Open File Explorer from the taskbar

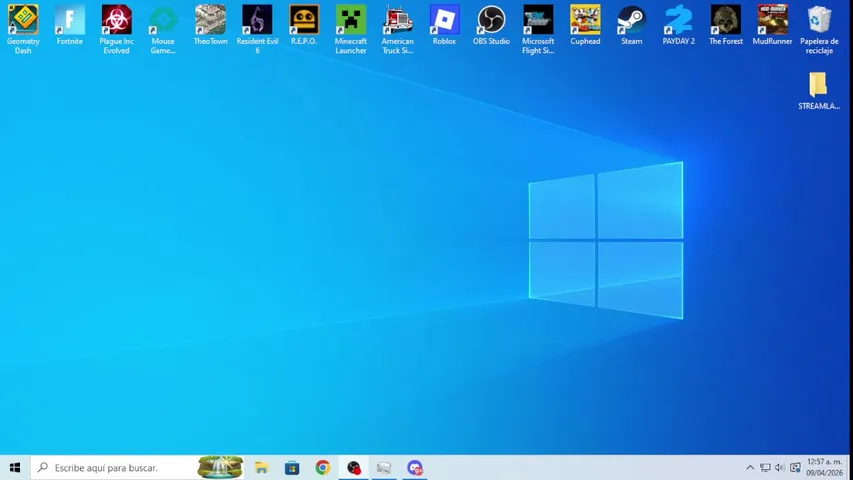[x=262, y=467]
